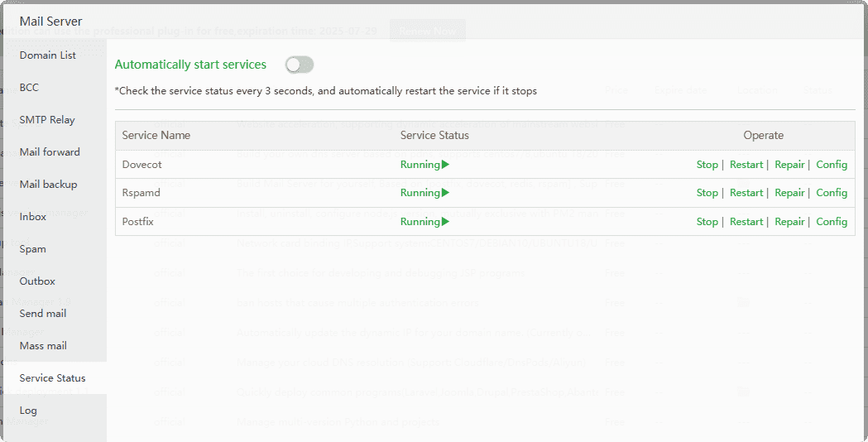The width and height of the screenshot is (868, 442).
Task: Click Rspamd service name cell
Action: pyautogui.click(x=141, y=193)
